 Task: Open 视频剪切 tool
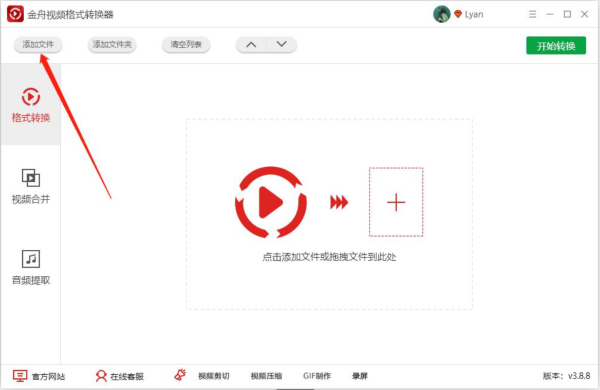[214, 376]
